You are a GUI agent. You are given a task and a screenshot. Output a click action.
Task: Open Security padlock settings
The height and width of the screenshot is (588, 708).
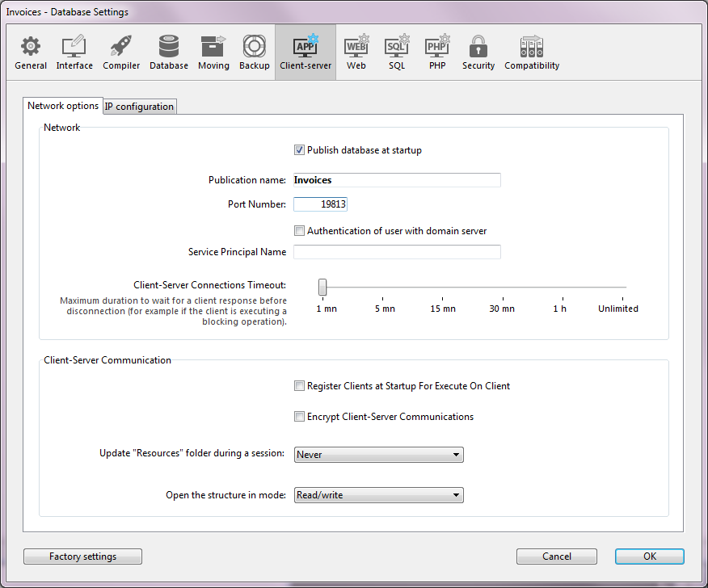point(478,53)
